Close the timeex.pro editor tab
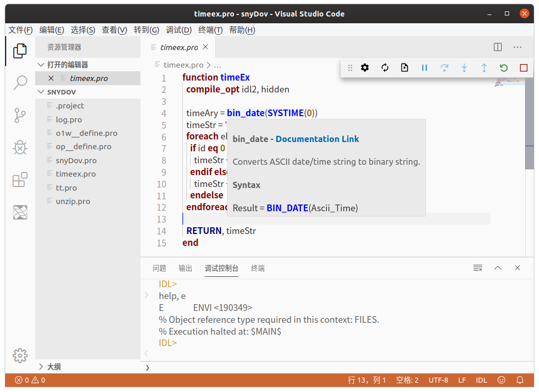The height and width of the screenshot is (392, 539). point(205,47)
